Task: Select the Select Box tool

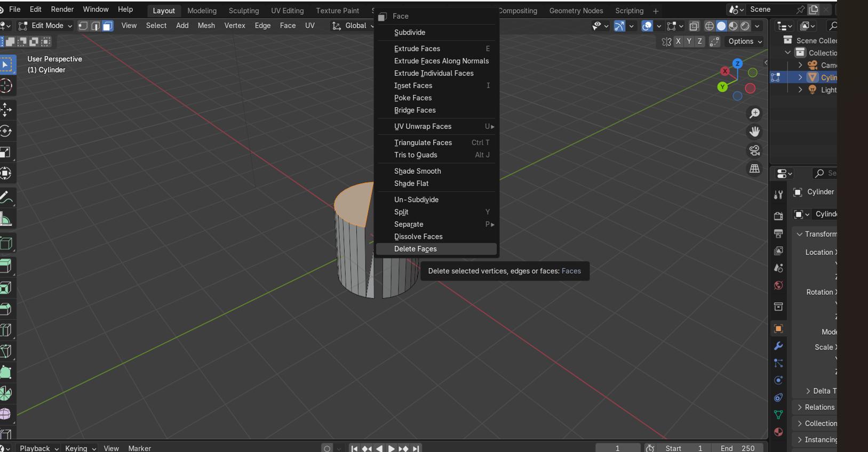Action: (x=6, y=65)
